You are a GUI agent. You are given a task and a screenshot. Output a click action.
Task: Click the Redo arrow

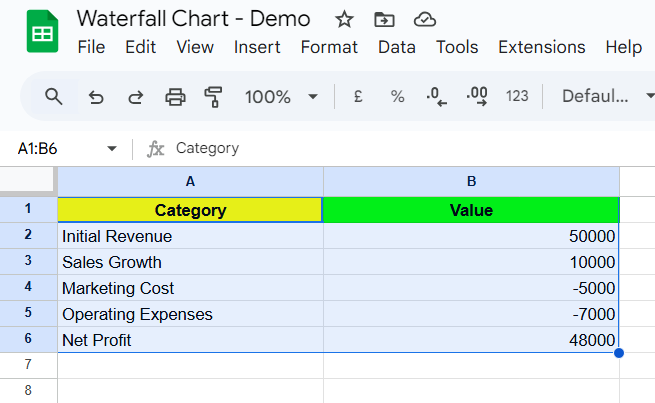point(135,97)
